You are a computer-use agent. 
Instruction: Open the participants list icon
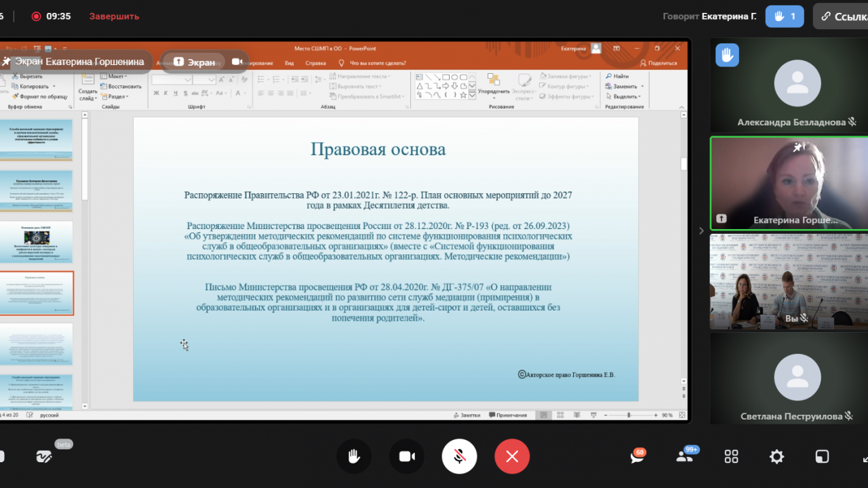point(686,456)
